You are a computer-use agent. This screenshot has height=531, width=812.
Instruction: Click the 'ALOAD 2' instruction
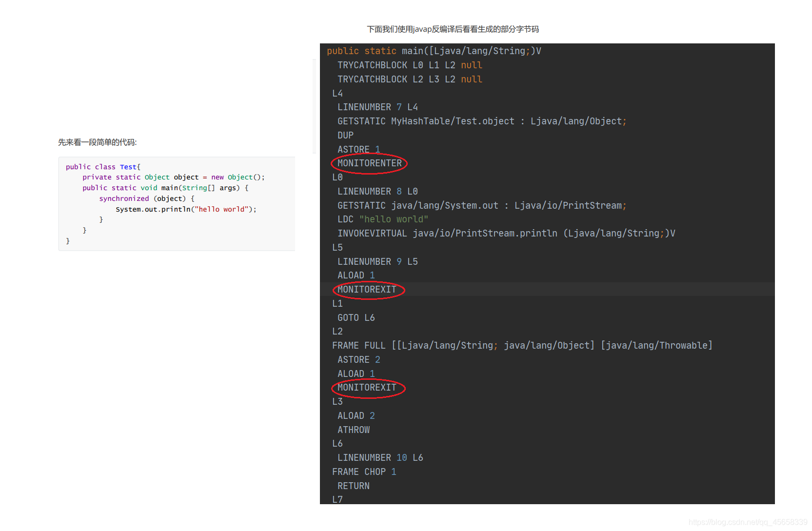[x=356, y=416]
